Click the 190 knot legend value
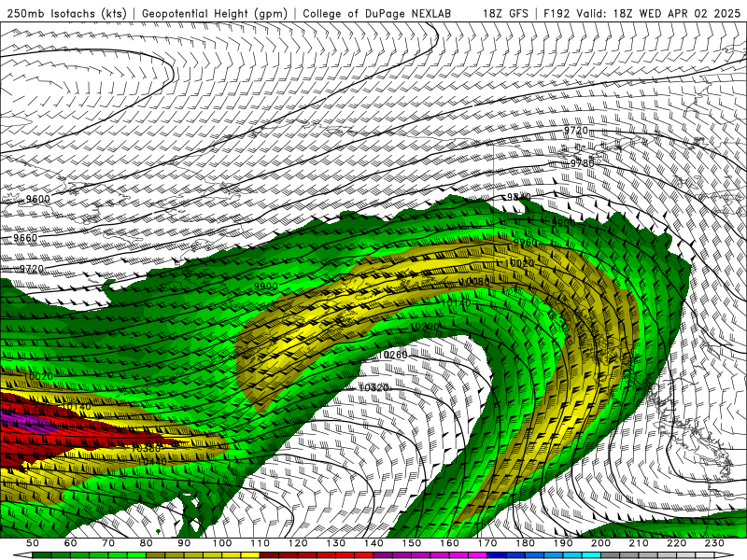The image size is (747, 560). click(563, 543)
